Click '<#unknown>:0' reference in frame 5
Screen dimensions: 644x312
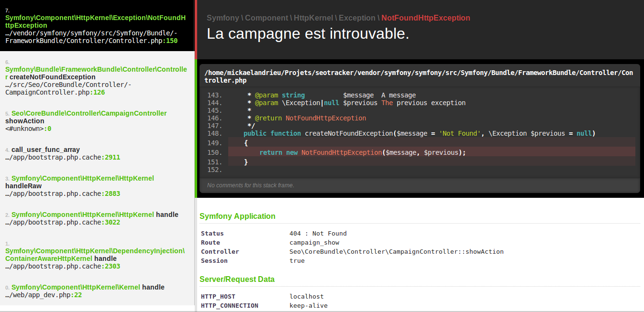[28, 129]
